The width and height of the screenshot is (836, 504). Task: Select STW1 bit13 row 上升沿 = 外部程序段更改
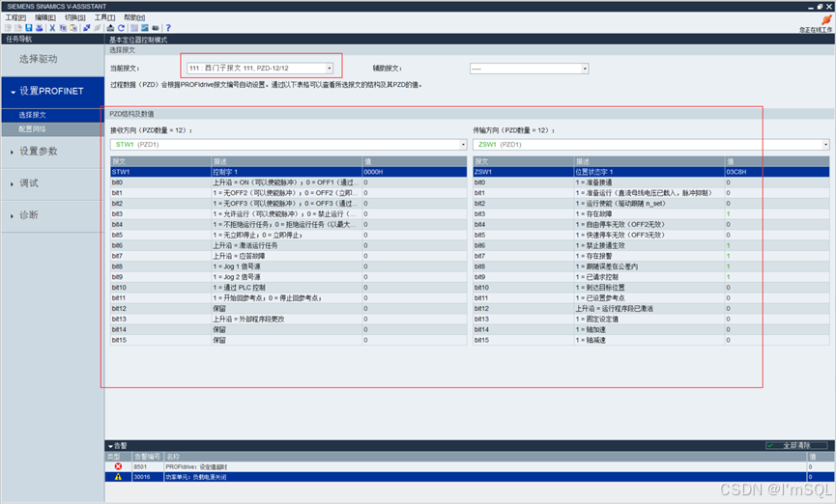288,319
